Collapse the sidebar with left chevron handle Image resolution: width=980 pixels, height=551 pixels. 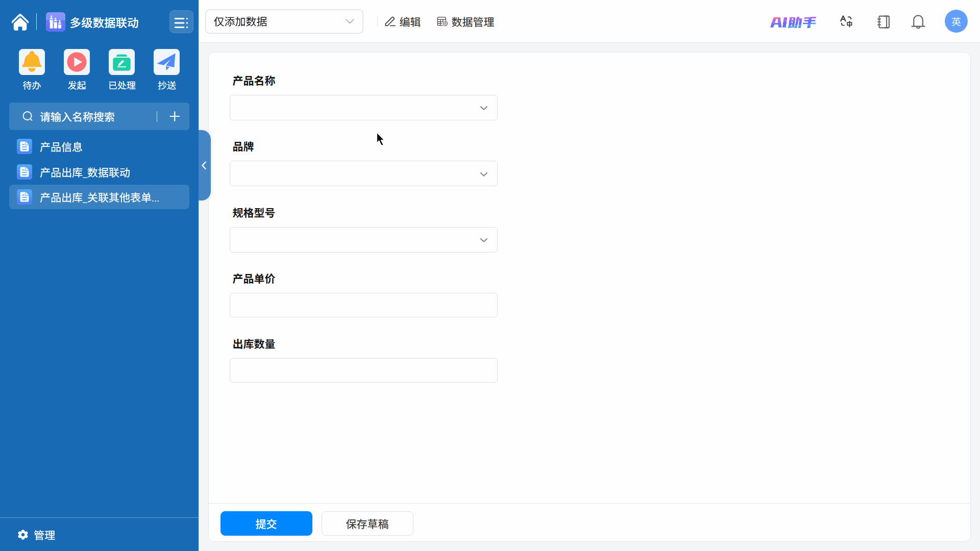(x=204, y=165)
